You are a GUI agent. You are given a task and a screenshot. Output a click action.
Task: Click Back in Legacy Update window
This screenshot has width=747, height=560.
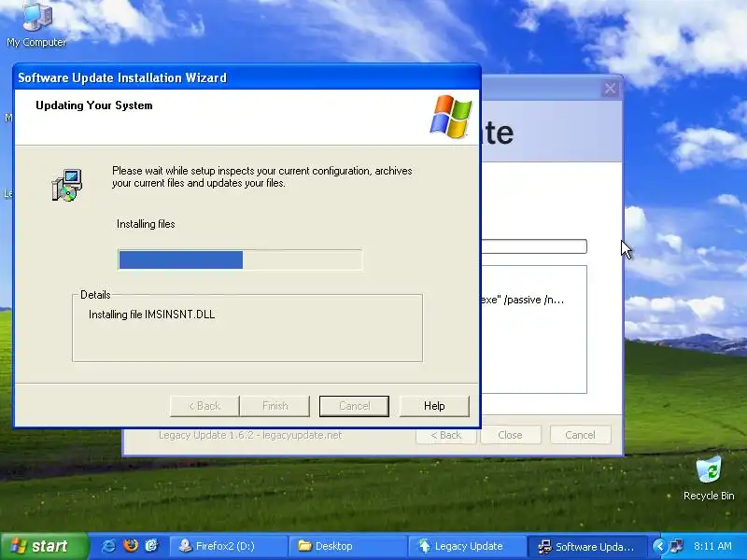(x=446, y=435)
